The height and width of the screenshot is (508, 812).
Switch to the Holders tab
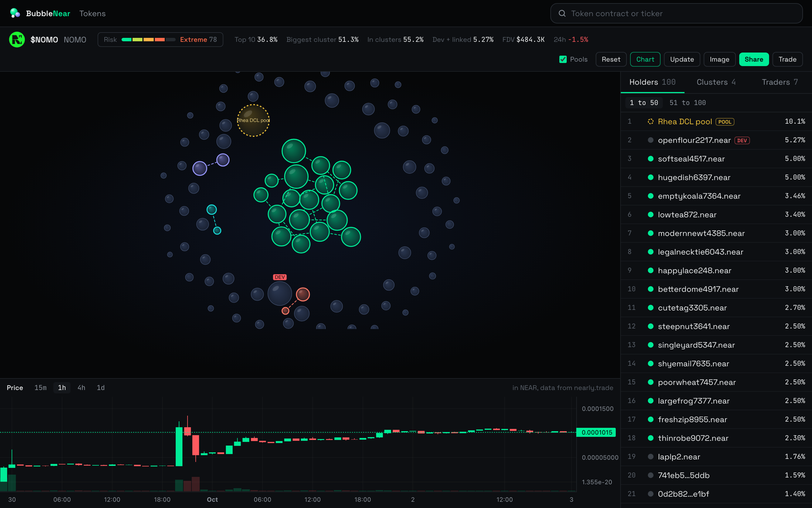[x=652, y=82]
